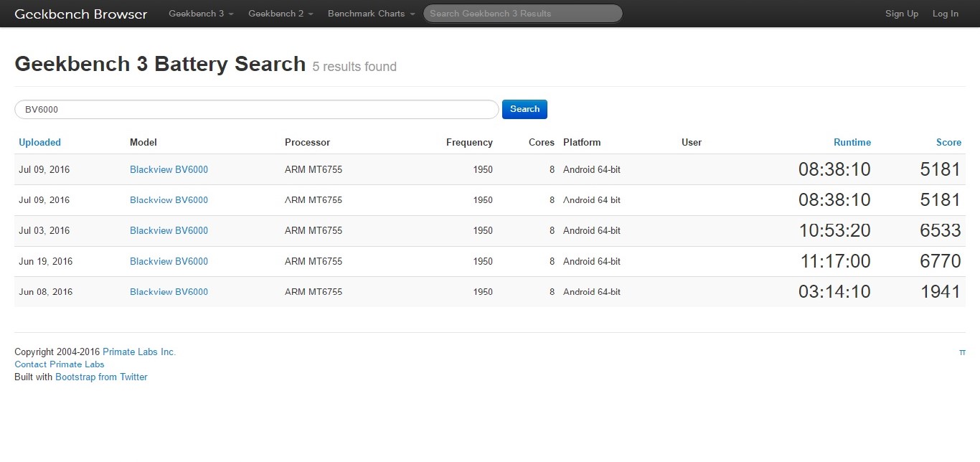Click the Frequency column header
The width and height of the screenshot is (980, 462).
[469, 142]
